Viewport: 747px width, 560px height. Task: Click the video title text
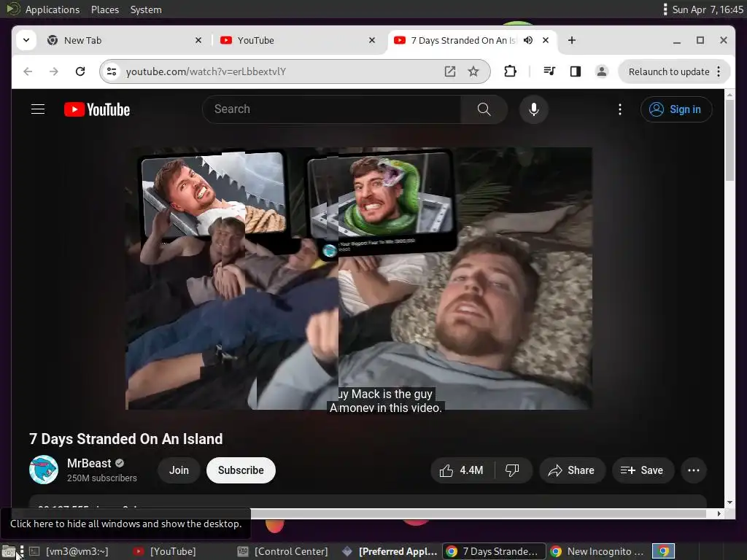(125, 438)
